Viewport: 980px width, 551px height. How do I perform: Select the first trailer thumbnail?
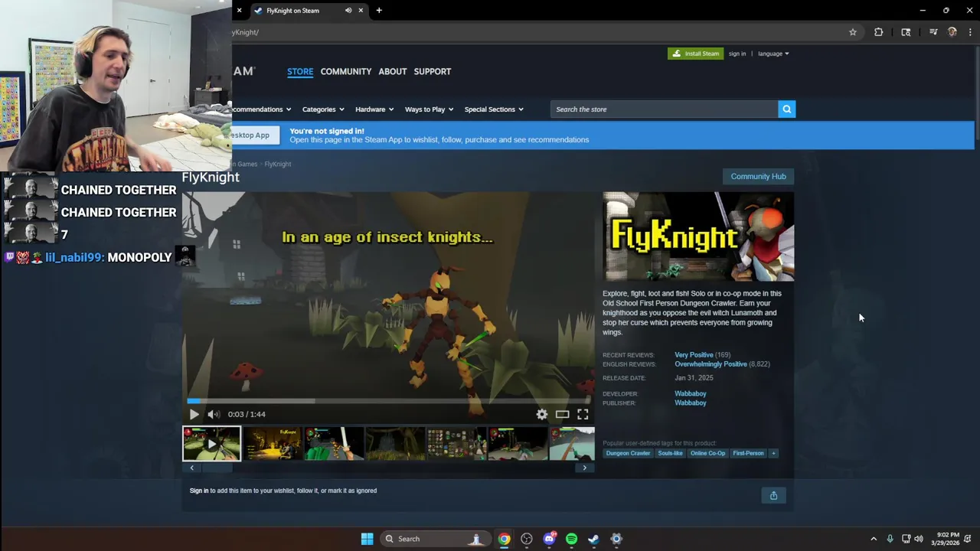point(211,444)
